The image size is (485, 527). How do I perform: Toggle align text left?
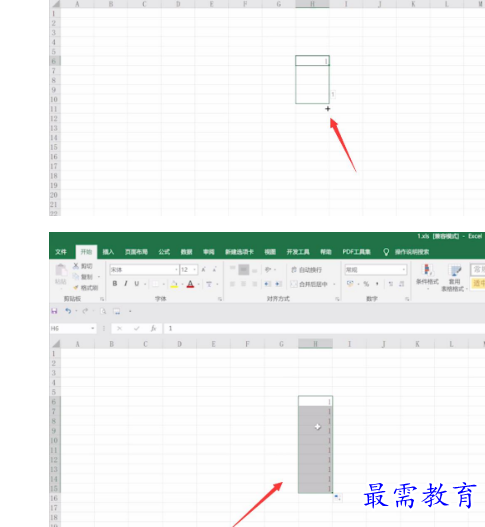(232, 284)
